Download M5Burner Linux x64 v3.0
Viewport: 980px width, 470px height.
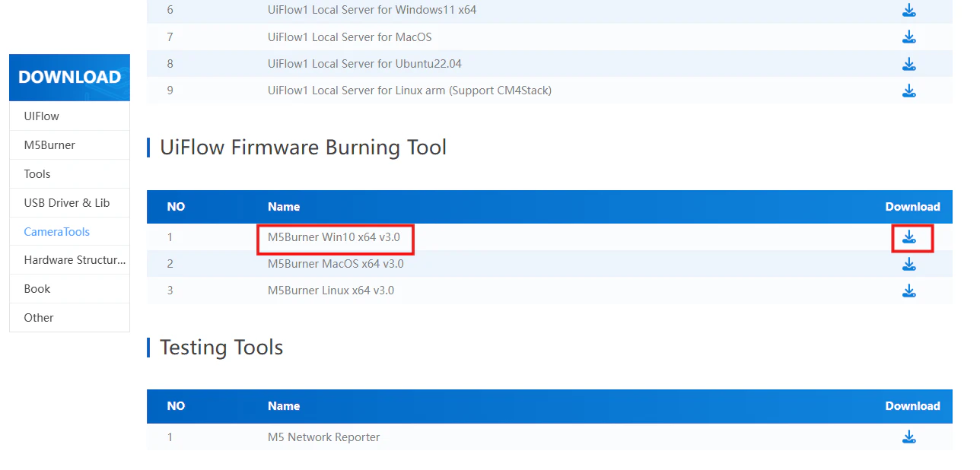[908, 291]
